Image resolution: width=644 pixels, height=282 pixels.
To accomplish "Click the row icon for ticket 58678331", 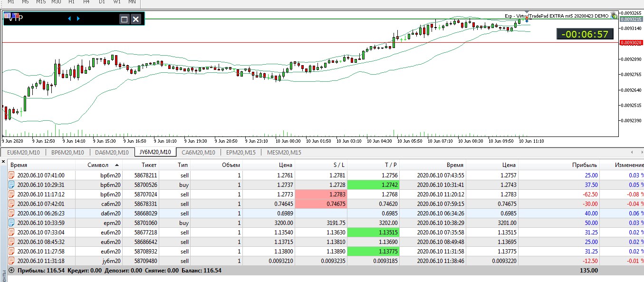I will coord(11,204).
